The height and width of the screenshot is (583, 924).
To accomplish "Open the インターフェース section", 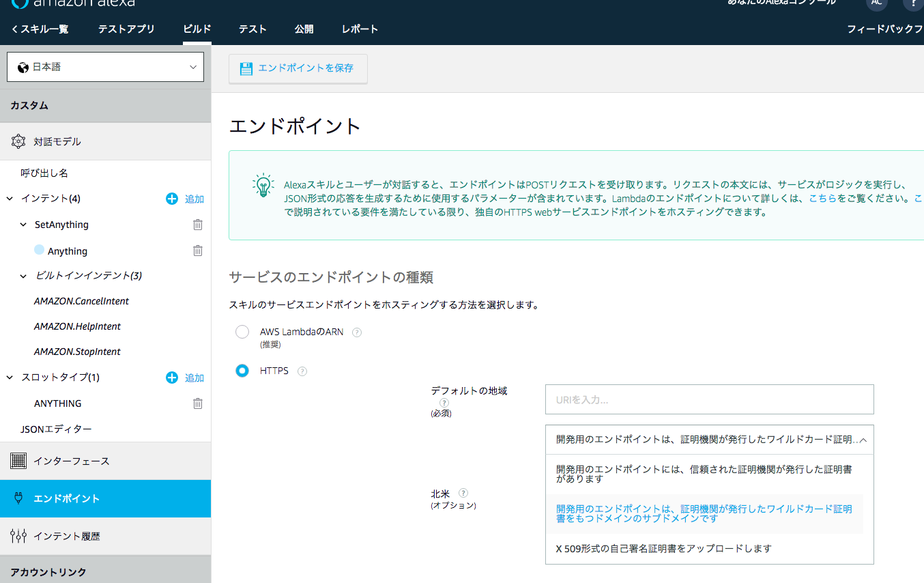I will pos(105,461).
